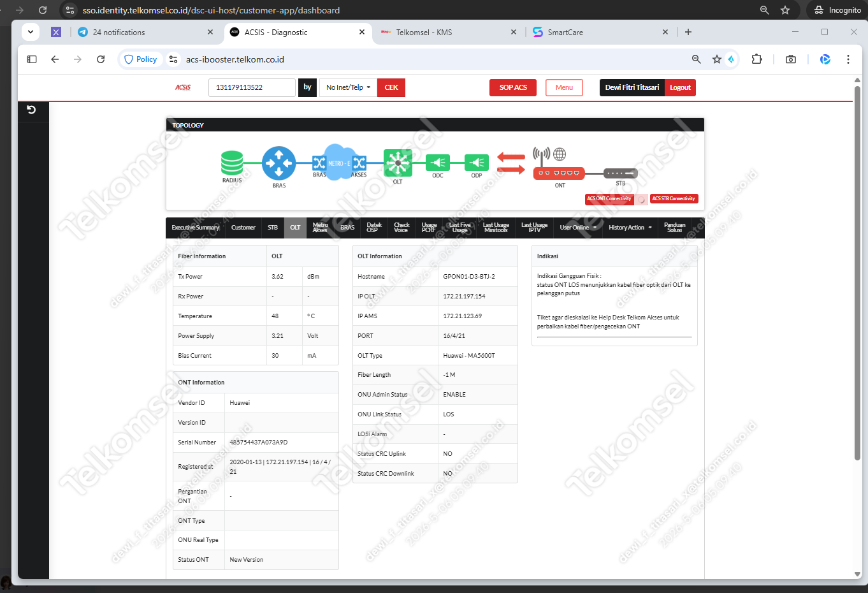Open the tab search dropdown arrow
The height and width of the screenshot is (593, 868).
coord(31,32)
